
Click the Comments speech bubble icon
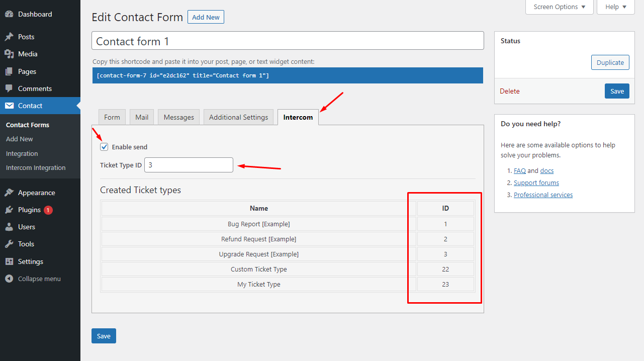[x=9, y=88]
